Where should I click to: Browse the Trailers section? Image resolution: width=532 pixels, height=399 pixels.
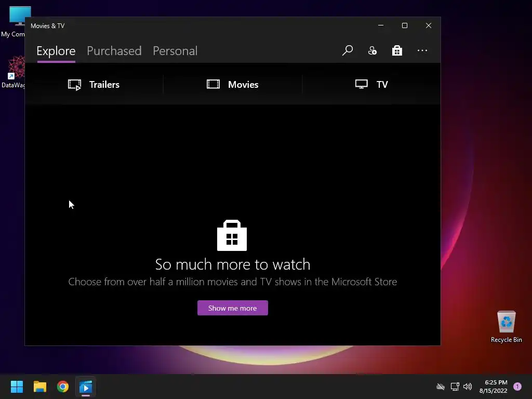pos(94,85)
